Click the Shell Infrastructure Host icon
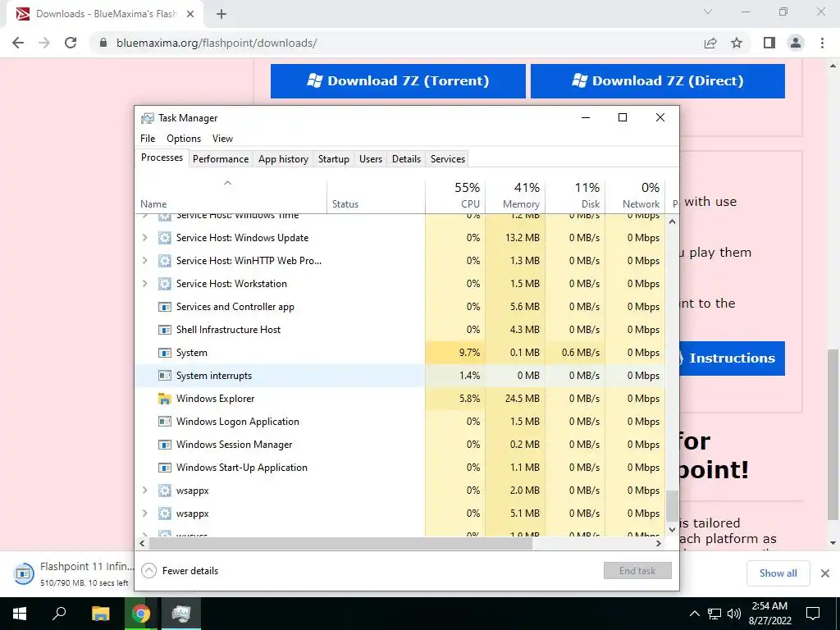840x630 pixels. pyautogui.click(x=164, y=330)
